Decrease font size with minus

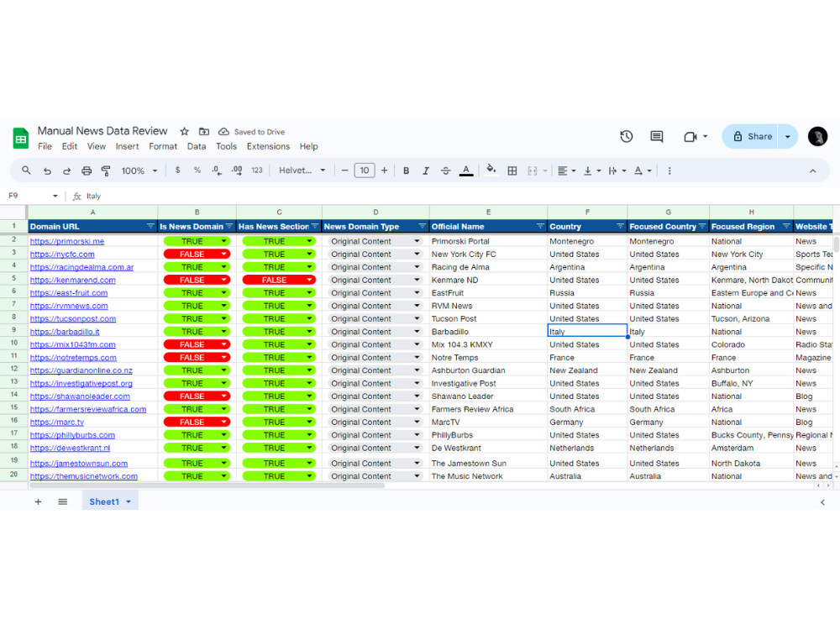click(344, 171)
